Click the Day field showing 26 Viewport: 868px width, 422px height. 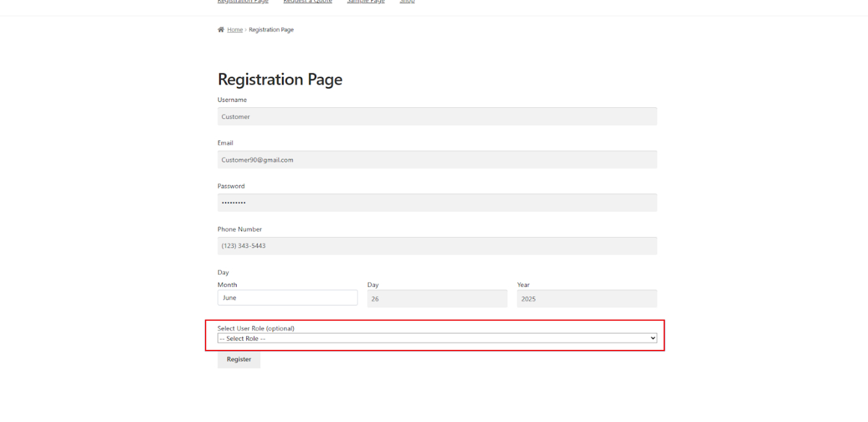437,298
